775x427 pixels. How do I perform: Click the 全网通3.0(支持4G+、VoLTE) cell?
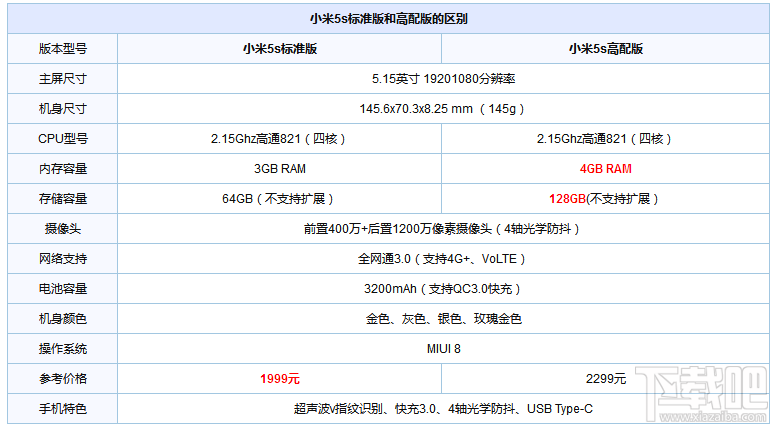point(442,258)
